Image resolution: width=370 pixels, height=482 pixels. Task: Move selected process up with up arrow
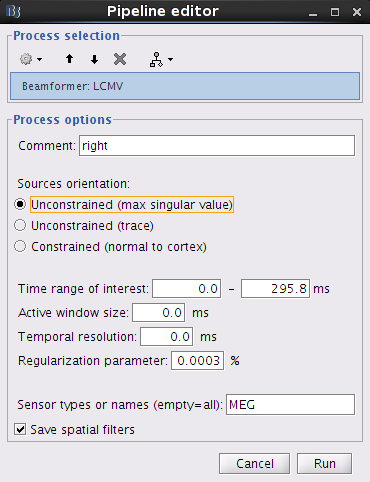[69, 59]
